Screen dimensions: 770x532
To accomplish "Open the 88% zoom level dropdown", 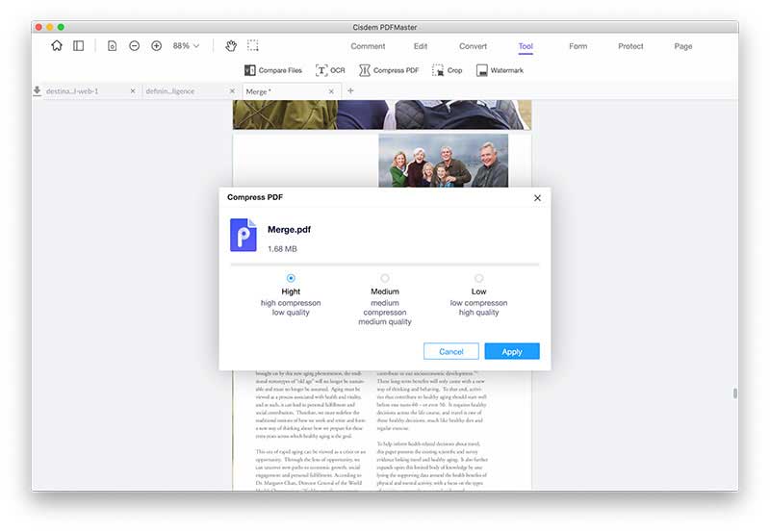I will pyautogui.click(x=186, y=45).
